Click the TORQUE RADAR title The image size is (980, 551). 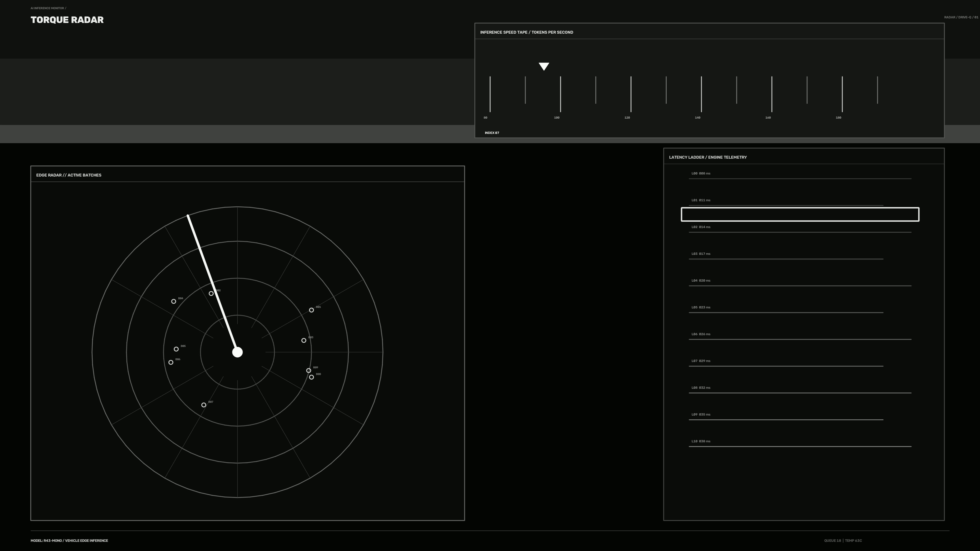67,20
